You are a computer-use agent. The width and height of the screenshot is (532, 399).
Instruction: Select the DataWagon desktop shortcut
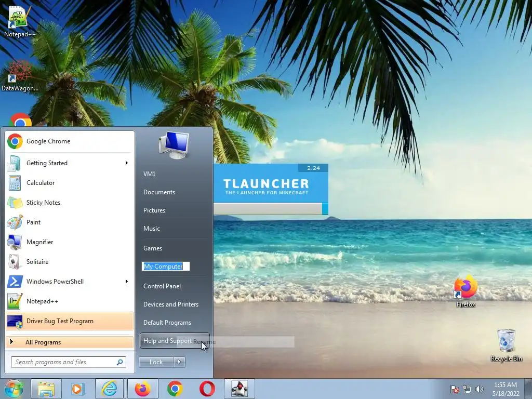pyautogui.click(x=20, y=76)
